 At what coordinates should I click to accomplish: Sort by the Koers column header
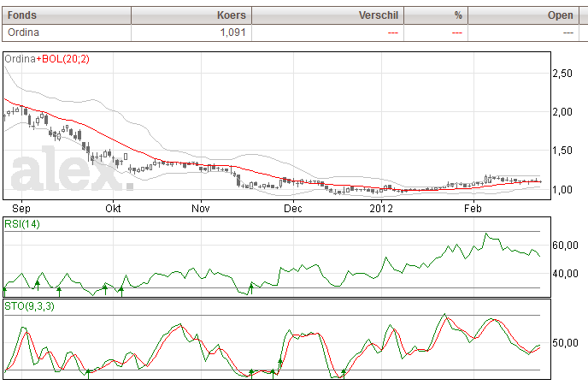tap(191, 15)
